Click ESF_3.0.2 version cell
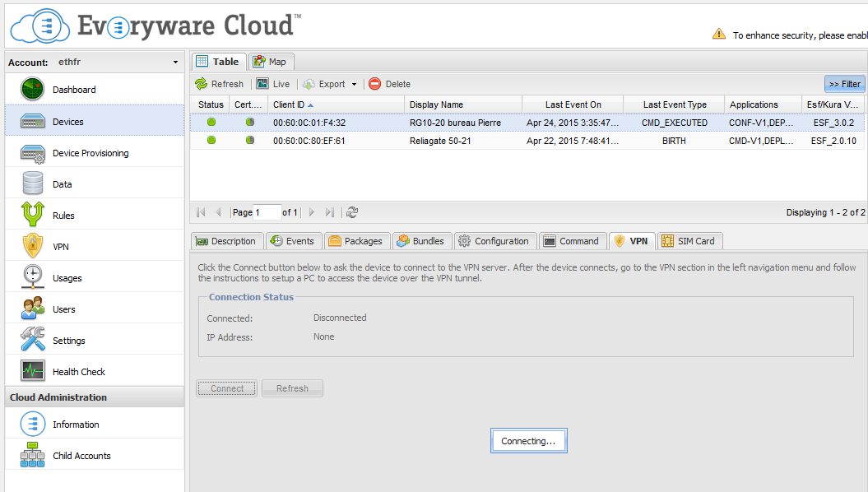 click(833, 123)
